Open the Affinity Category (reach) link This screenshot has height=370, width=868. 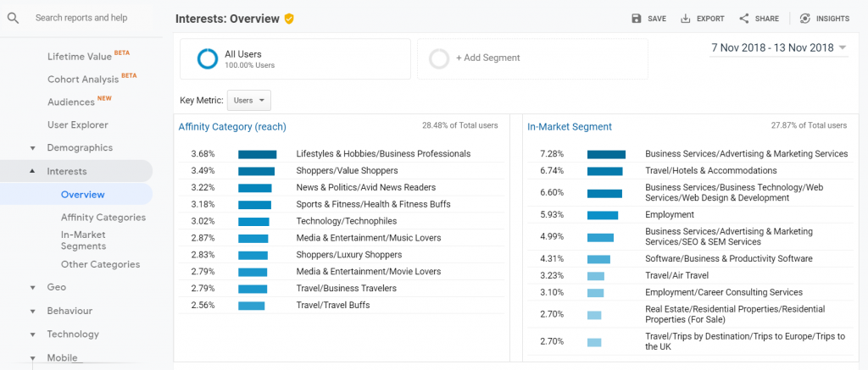(232, 127)
